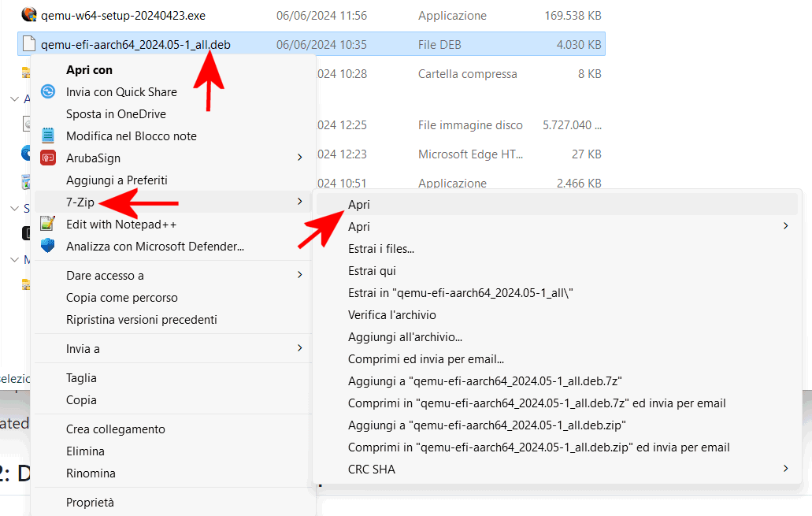Open Proprietà from context menu

pos(90,503)
